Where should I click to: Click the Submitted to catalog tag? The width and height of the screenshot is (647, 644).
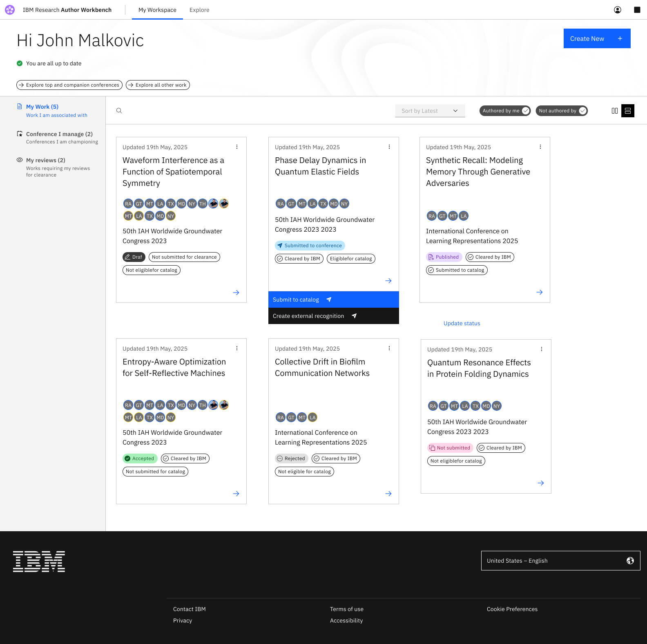coord(457,270)
